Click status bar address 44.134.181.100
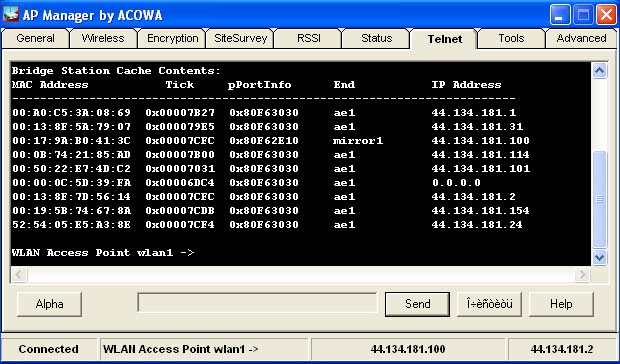 click(x=408, y=349)
